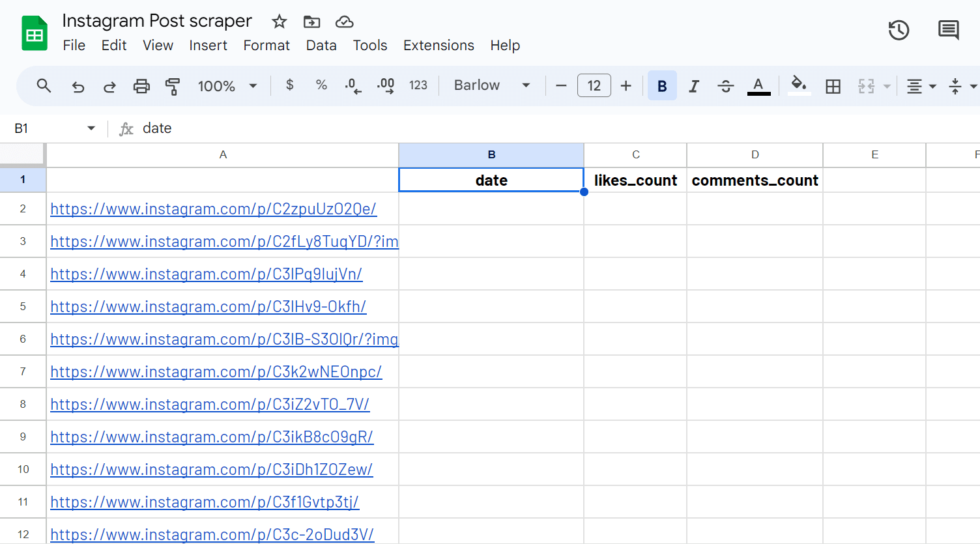
Task: Open the fill color paint bucket
Action: point(799,85)
